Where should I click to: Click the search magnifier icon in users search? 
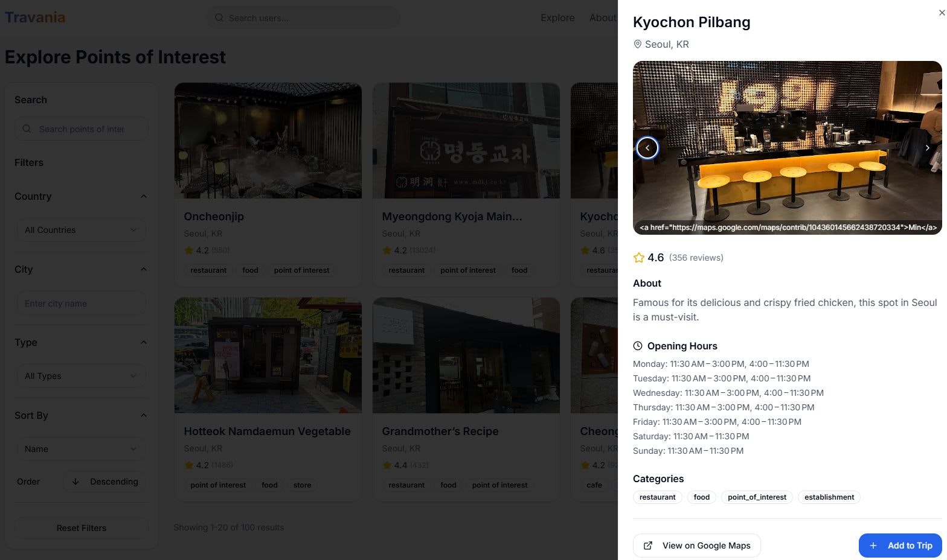pos(219,17)
